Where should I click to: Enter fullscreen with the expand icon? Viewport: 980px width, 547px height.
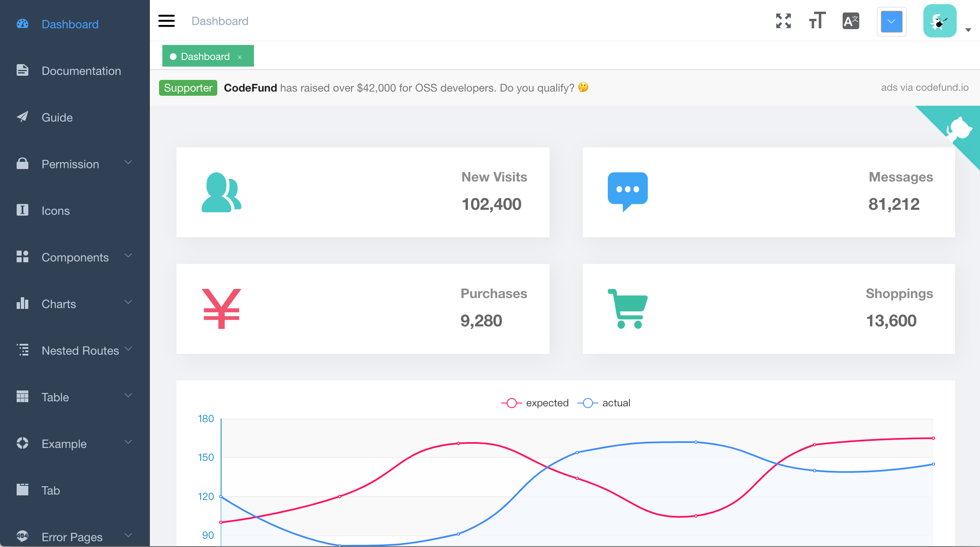pyautogui.click(x=783, y=21)
